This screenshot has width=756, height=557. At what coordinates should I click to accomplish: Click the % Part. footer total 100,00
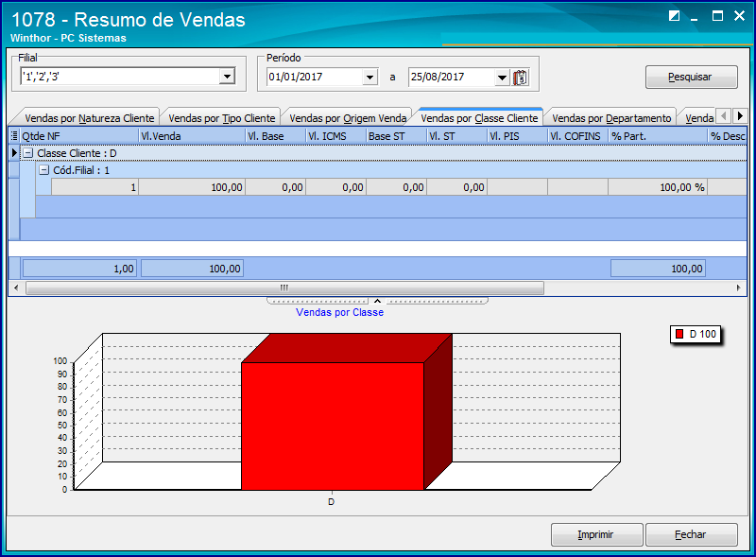coord(658,269)
